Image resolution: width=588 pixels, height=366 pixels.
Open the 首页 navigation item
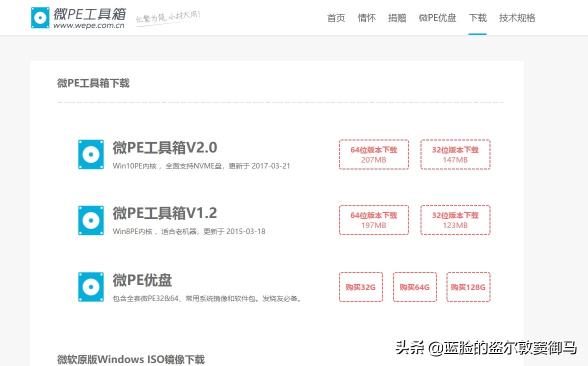click(x=335, y=17)
